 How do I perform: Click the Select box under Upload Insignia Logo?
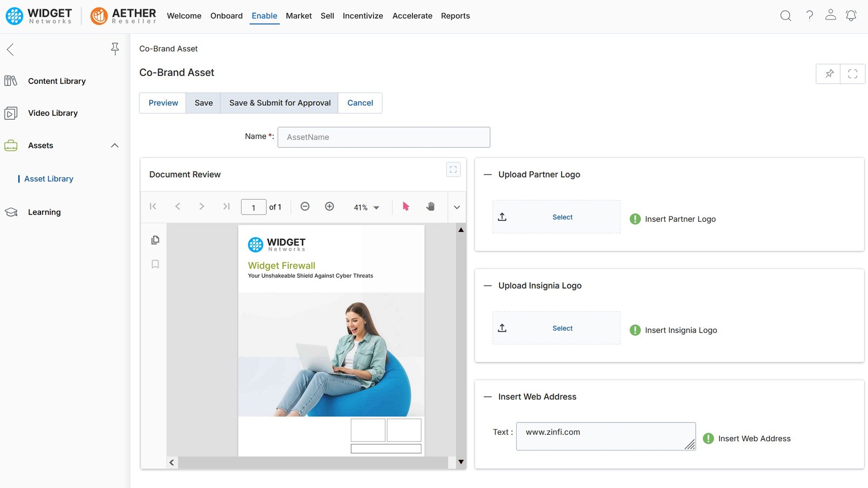coord(556,328)
